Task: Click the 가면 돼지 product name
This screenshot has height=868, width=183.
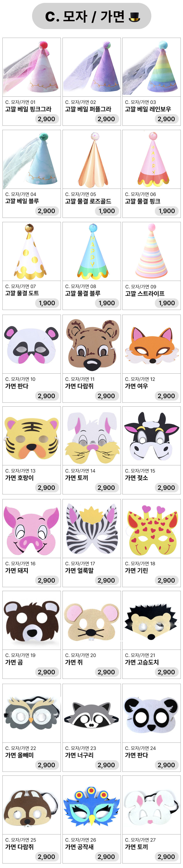Action: (x=16, y=570)
